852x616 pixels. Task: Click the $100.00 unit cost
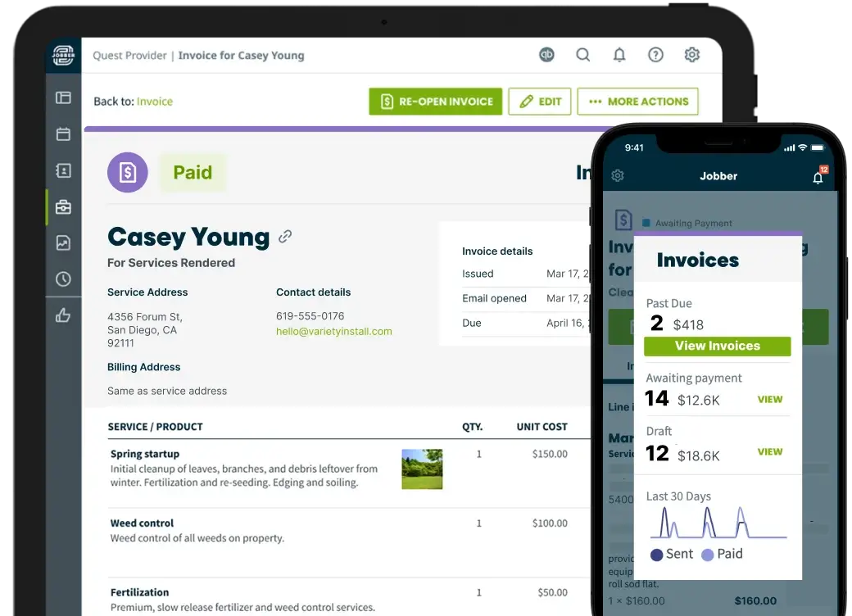pyautogui.click(x=550, y=523)
